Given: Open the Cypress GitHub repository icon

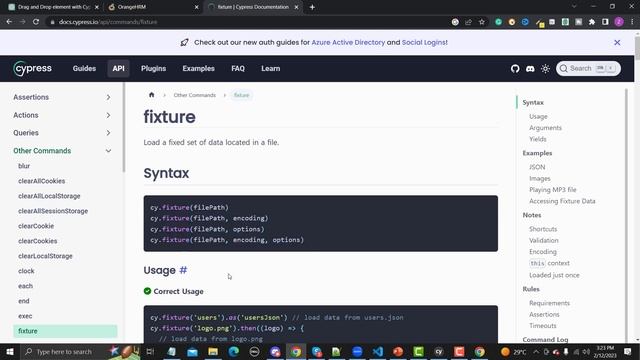Looking at the screenshot, I should click(x=515, y=69).
